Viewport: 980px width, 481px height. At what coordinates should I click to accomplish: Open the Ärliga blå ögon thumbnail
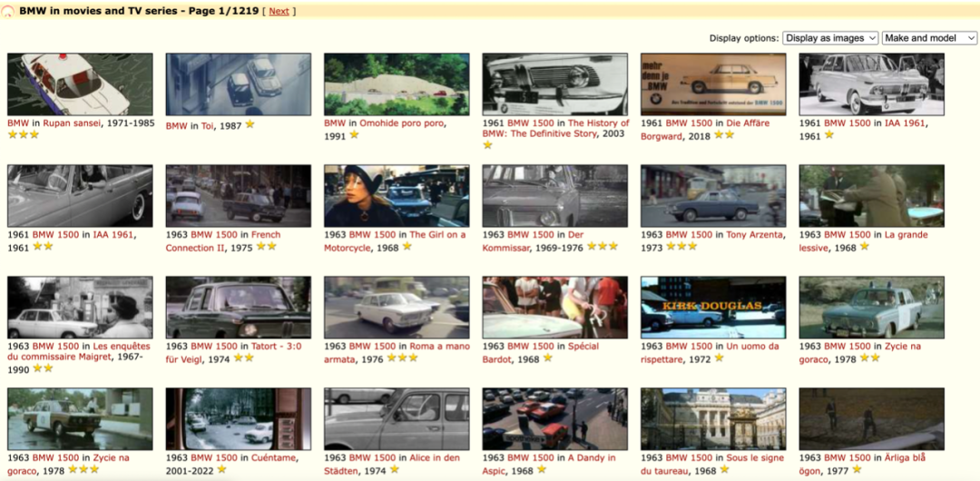[x=872, y=419]
